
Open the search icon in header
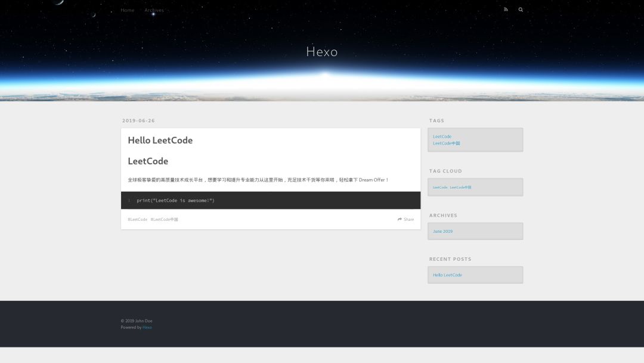(521, 10)
